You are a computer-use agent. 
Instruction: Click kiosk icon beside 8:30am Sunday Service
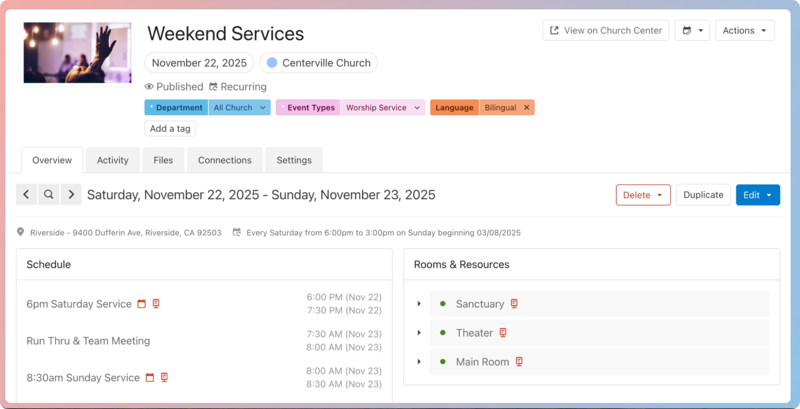coord(165,378)
